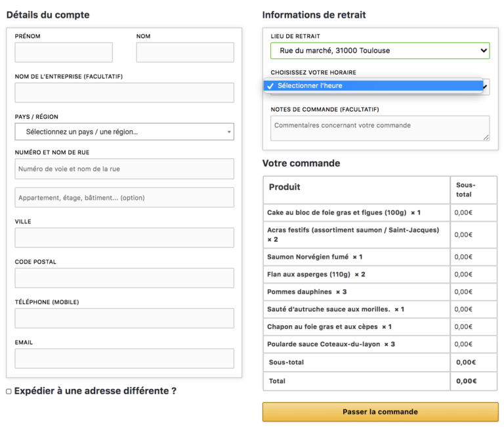Viewport: 504px width, 427px height.
Task: Open the Lieu de retrait dropdown
Action: click(380, 51)
